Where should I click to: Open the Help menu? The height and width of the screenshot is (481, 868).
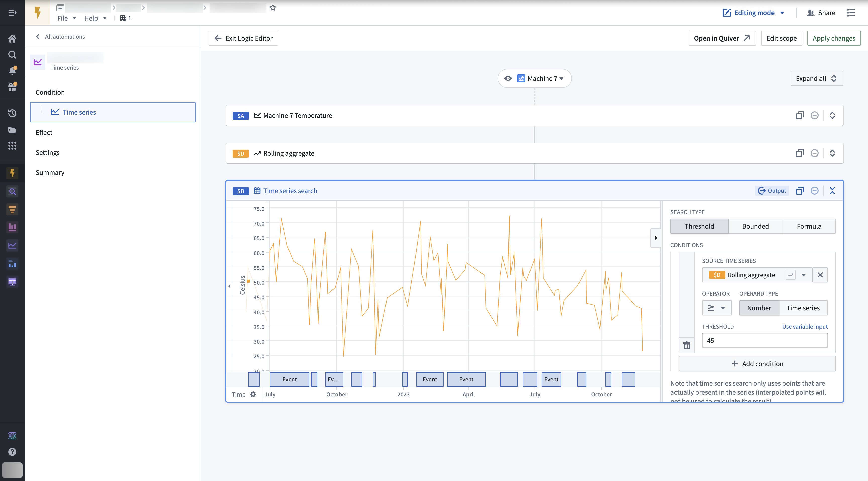95,18
